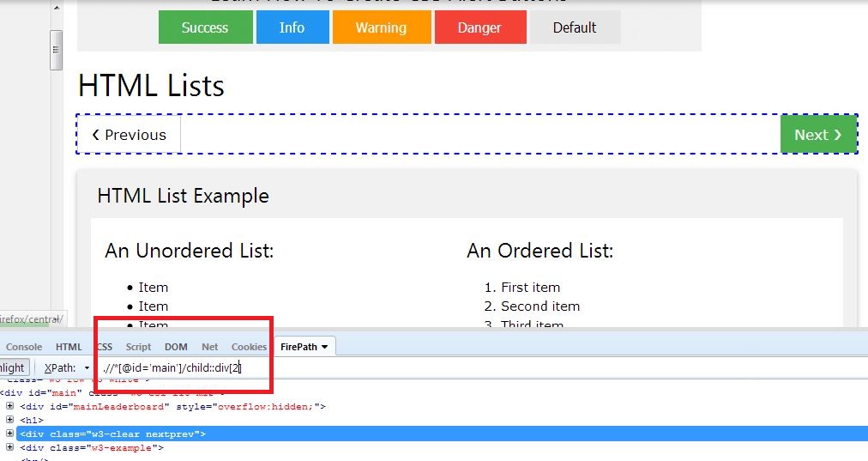Click the green Success button
Image resolution: width=868 pixels, height=461 pixels.
pos(205,27)
